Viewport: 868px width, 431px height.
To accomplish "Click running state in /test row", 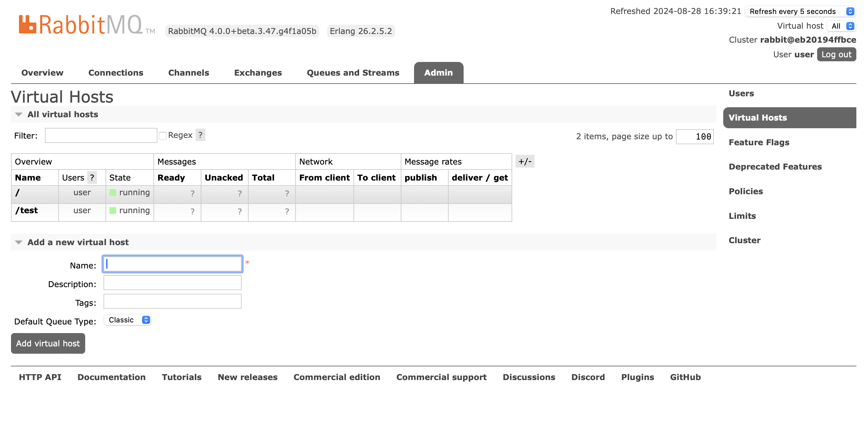I will coord(130,211).
